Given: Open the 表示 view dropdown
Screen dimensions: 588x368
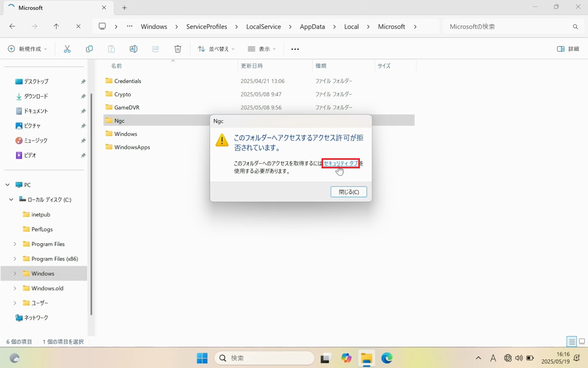Looking at the screenshot, I should pyautogui.click(x=262, y=49).
